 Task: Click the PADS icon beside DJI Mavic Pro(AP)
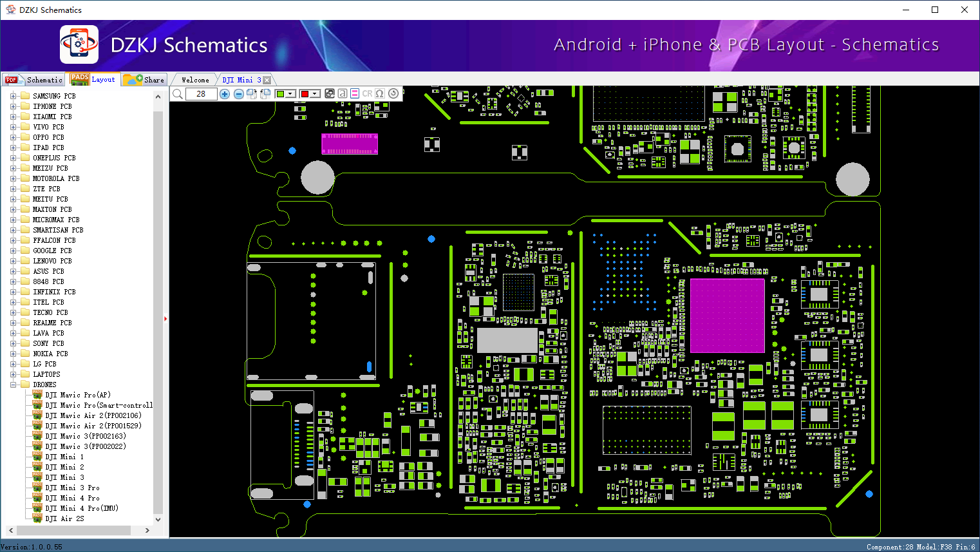point(37,395)
